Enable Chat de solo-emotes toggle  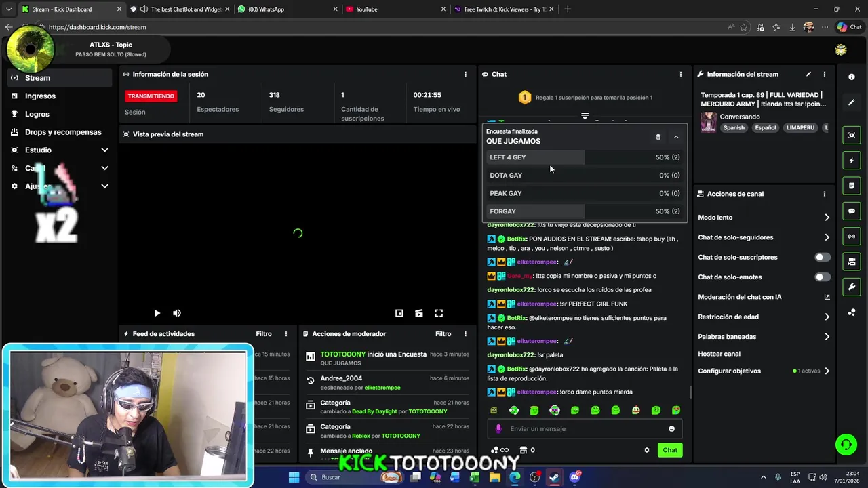click(x=822, y=277)
